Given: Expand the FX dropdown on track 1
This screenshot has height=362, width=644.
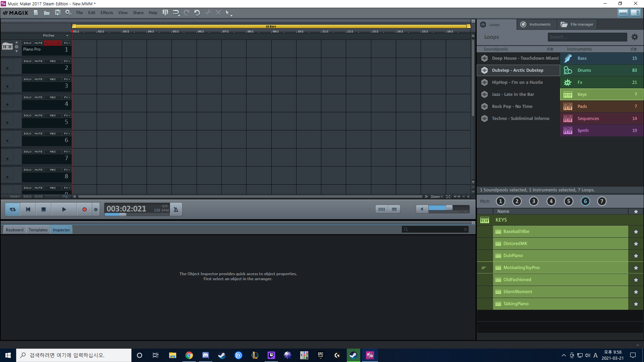Looking at the screenshot, I should tap(67, 43).
